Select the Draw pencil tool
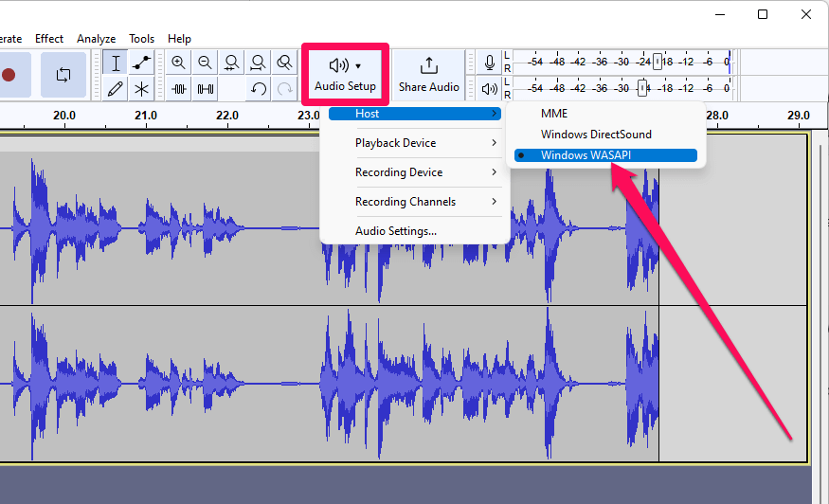 [x=116, y=88]
